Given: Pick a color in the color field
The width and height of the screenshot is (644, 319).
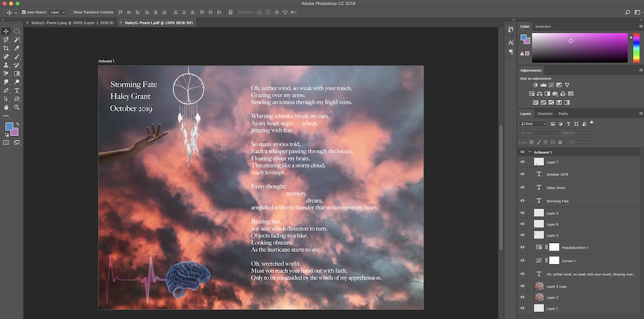Looking at the screenshot, I should 580,48.
